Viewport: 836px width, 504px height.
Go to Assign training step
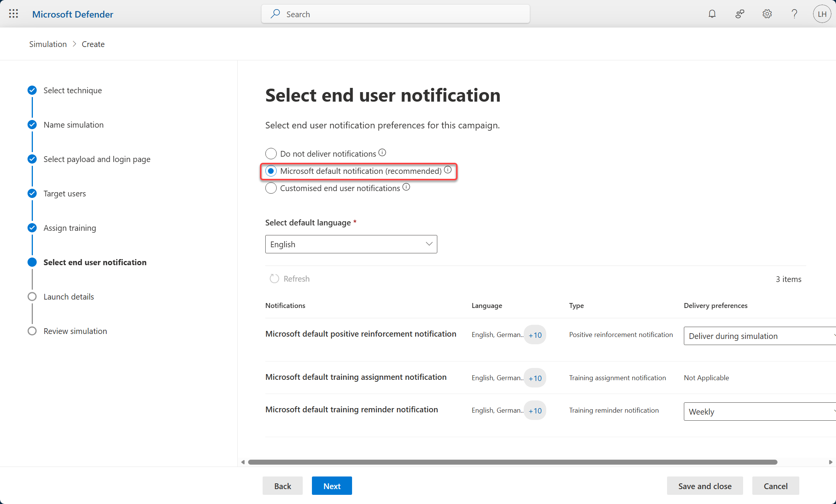click(x=70, y=228)
